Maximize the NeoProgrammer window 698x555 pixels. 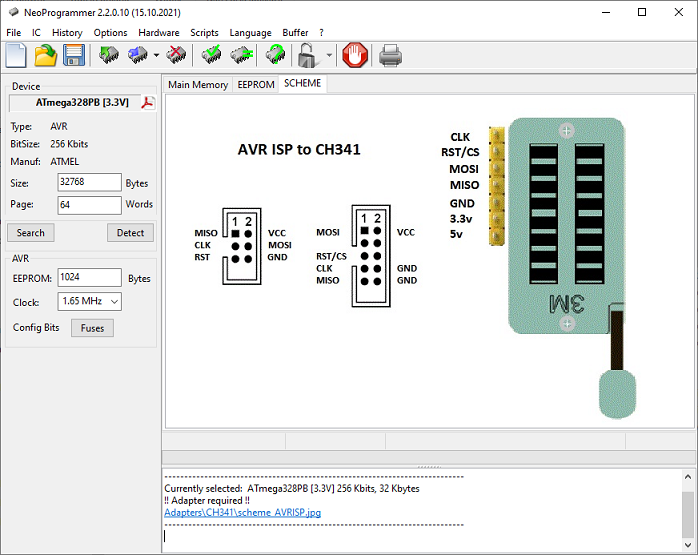click(642, 12)
